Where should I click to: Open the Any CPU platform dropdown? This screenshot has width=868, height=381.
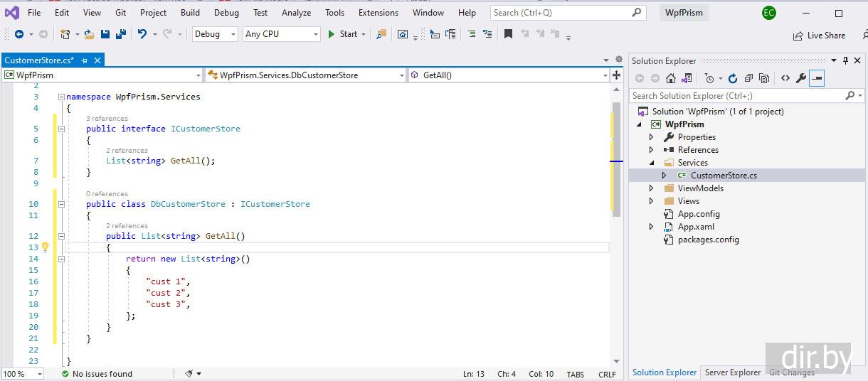[282, 34]
